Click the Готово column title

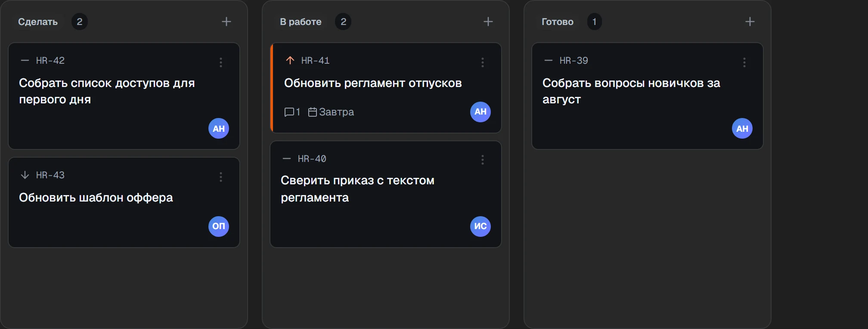click(558, 22)
